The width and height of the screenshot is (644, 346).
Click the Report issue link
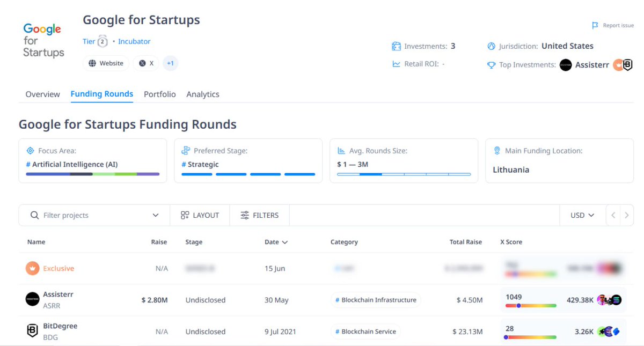coord(618,25)
